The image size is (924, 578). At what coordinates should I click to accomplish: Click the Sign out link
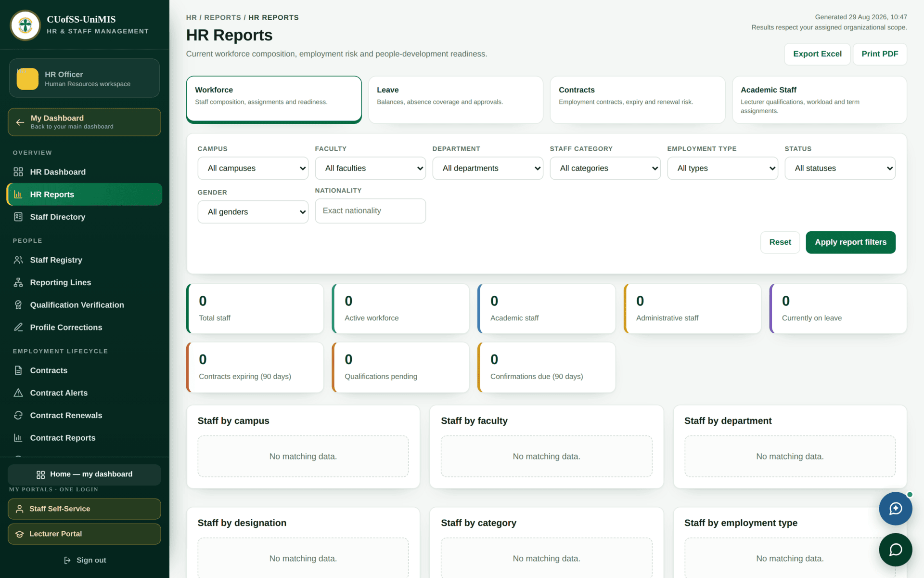tap(85, 560)
